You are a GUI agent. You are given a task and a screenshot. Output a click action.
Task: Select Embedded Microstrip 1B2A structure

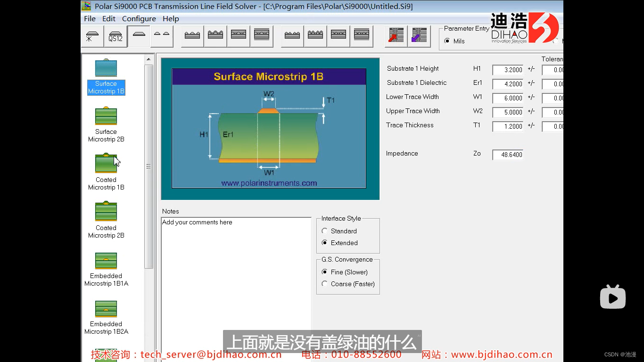click(x=106, y=317)
